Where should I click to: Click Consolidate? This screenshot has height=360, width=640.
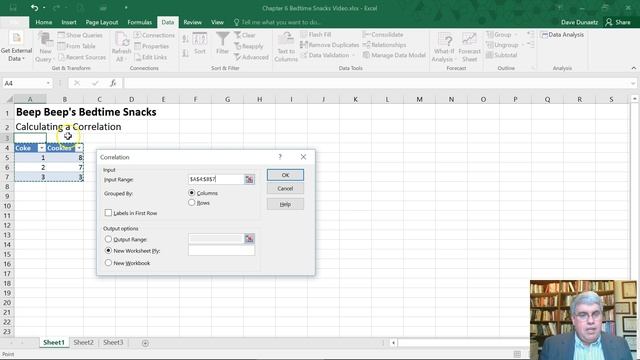click(x=383, y=35)
